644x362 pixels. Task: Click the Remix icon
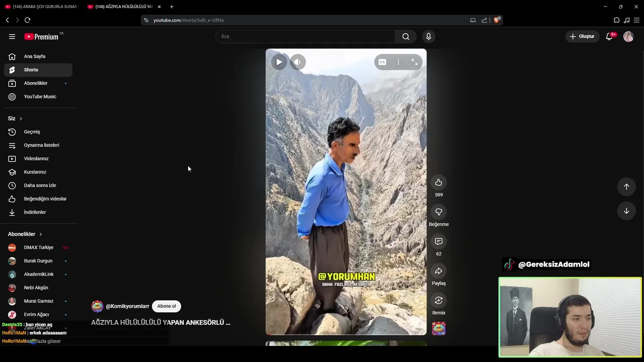[439, 300]
